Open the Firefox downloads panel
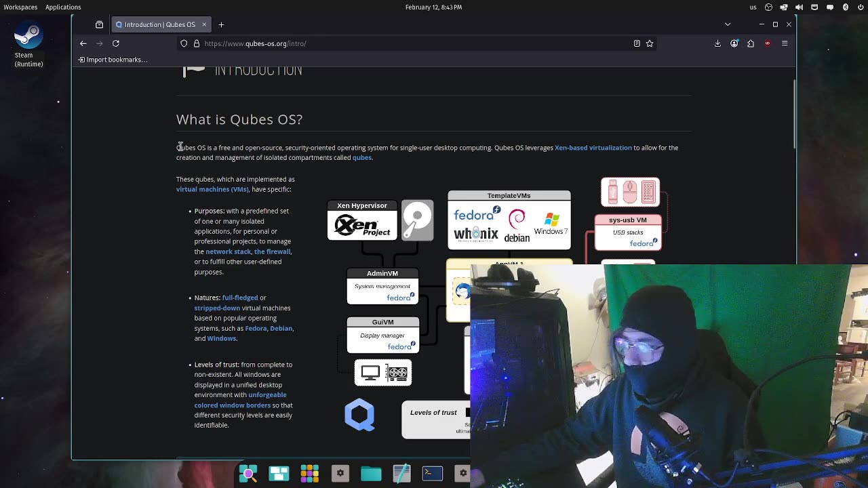 click(717, 43)
